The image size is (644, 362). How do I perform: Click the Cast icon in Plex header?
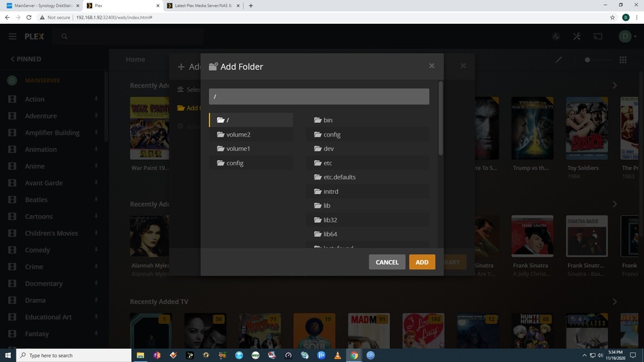598,37
